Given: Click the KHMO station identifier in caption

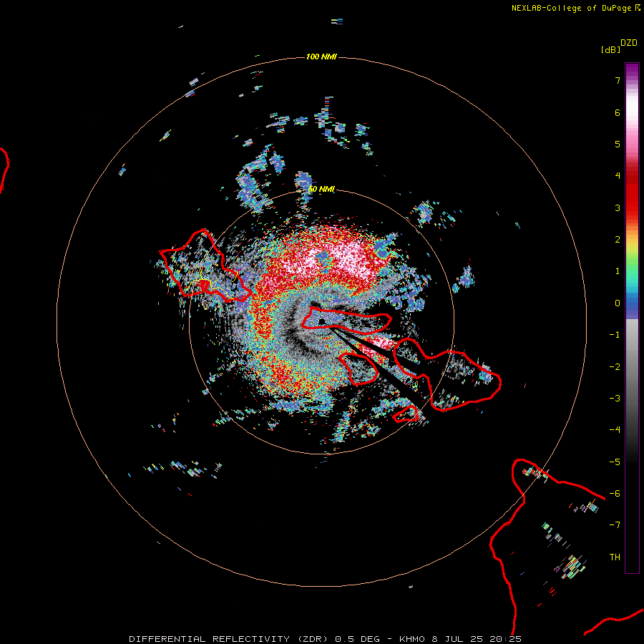Looking at the screenshot, I should [412, 639].
